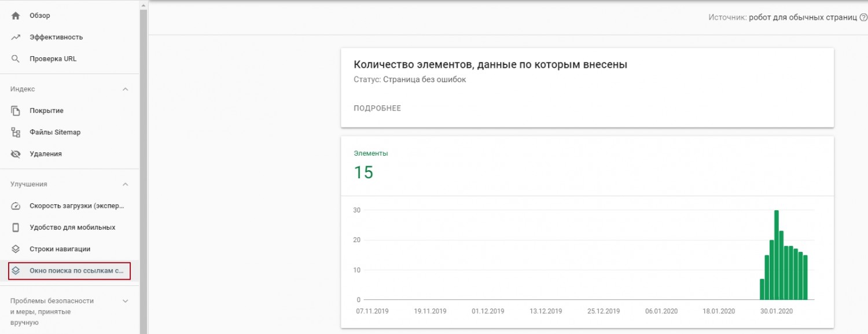Viewport: 868px width, 334px height.
Task: Expand Проблемы безопасности section
Action: pyautogui.click(x=125, y=301)
